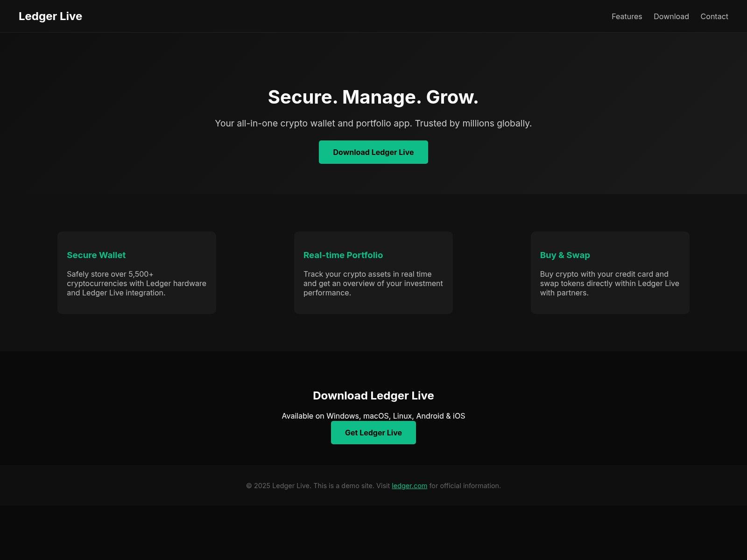Image resolution: width=747 pixels, height=560 pixels.
Task: Click the Ledger Live logo text
Action: [x=50, y=16]
